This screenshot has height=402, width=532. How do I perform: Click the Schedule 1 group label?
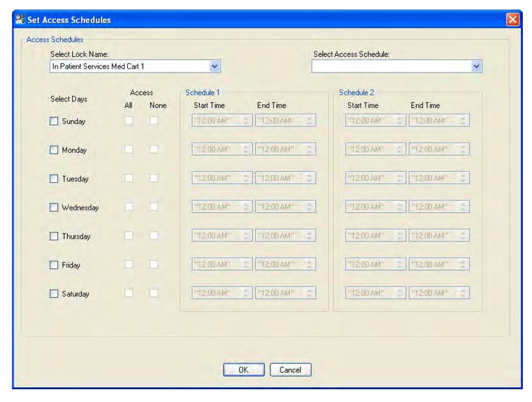(x=203, y=93)
